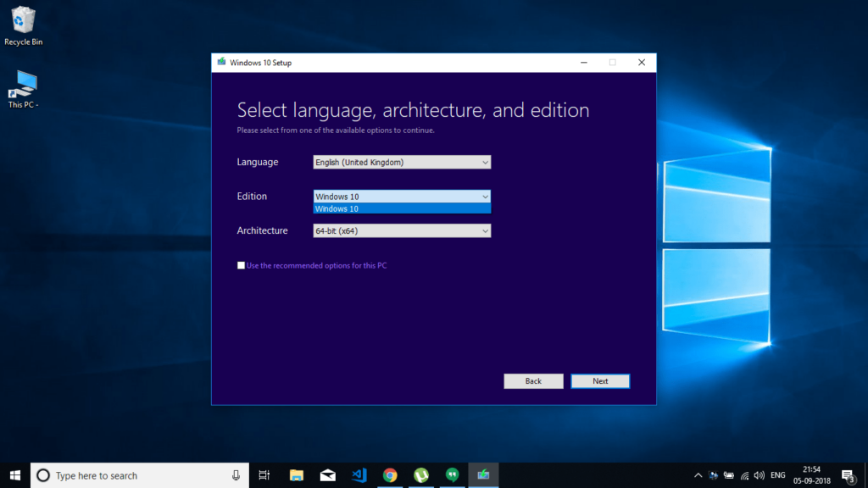Image resolution: width=868 pixels, height=488 pixels.
Task: Open the clock showing 21:54
Action: point(811,475)
